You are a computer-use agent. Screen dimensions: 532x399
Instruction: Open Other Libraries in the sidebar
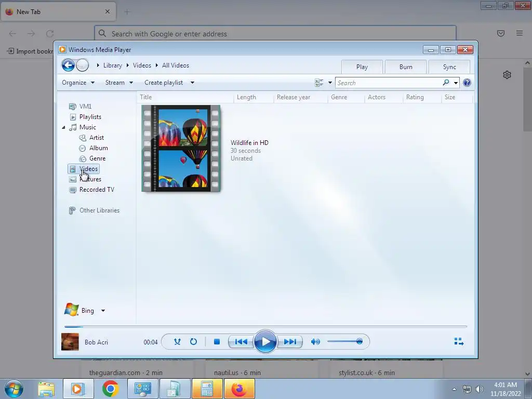point(99,210)
